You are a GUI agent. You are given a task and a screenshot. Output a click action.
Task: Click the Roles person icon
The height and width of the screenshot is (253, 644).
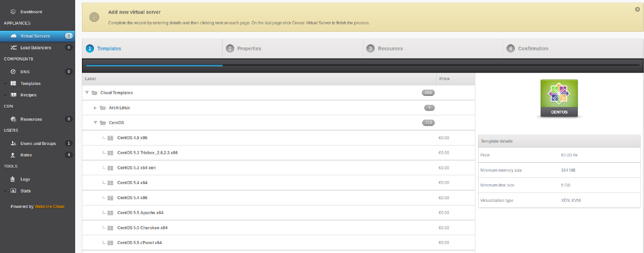tap(13, 155)
